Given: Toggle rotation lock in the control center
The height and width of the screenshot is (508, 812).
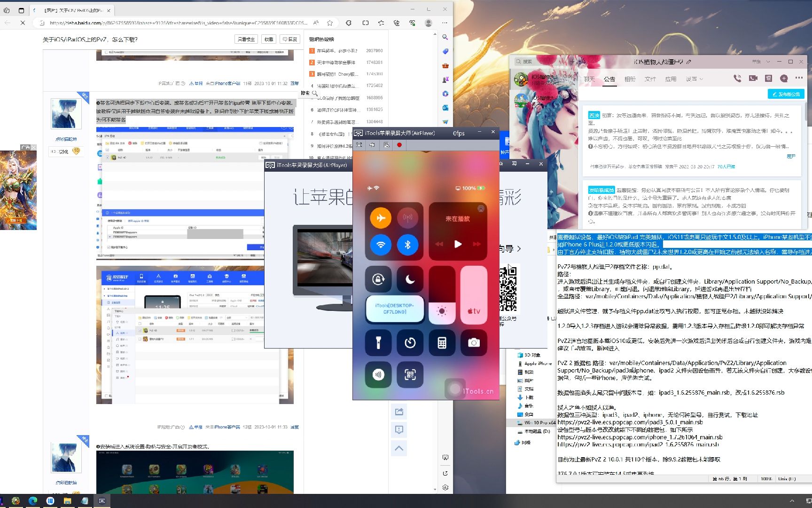Looking at the screenshot, I should click(378, 279).
